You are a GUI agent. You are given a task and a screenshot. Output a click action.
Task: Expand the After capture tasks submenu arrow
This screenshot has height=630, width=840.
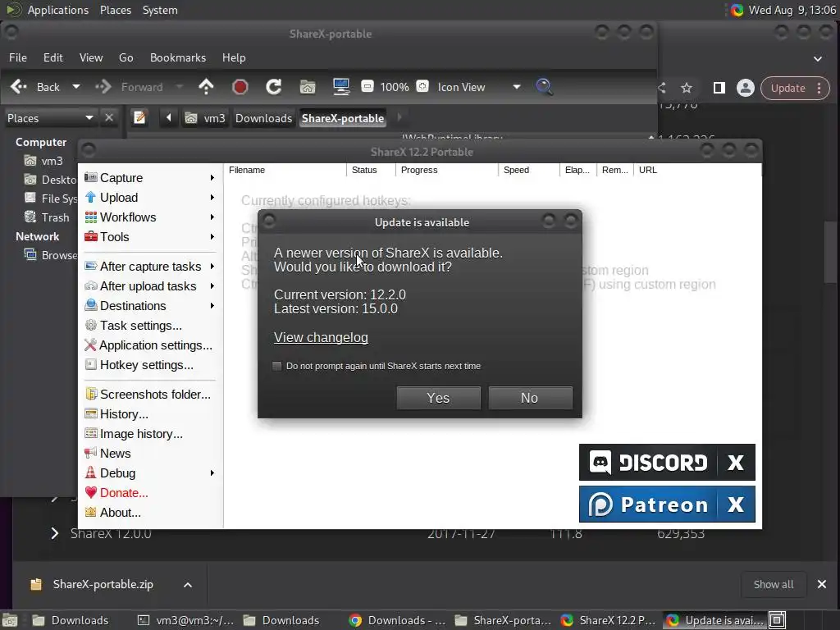pos(212,267)
